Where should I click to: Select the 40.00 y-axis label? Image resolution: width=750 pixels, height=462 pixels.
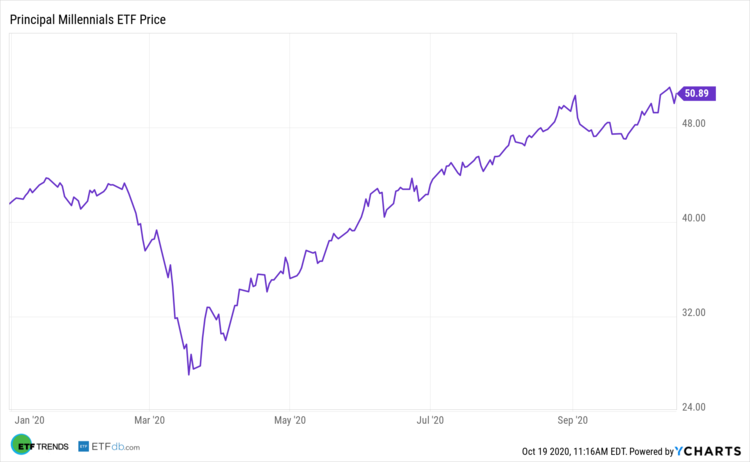(x=695, y=218)
